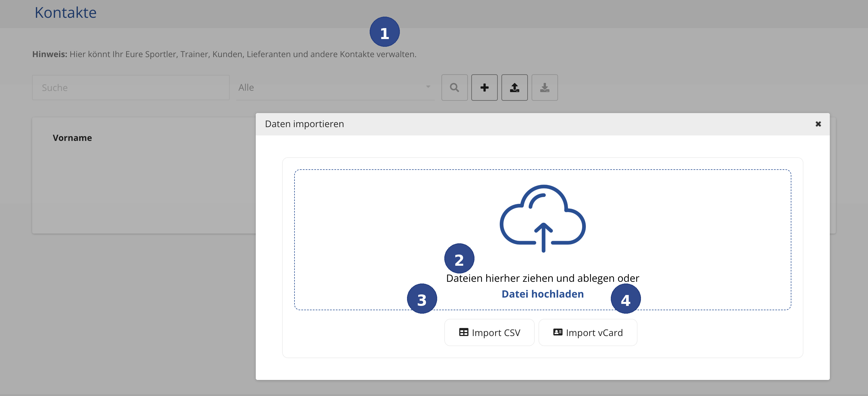Click the cloud upload icon in the dialog
Viewport: 868px width, 396px height.
[542, 219]
